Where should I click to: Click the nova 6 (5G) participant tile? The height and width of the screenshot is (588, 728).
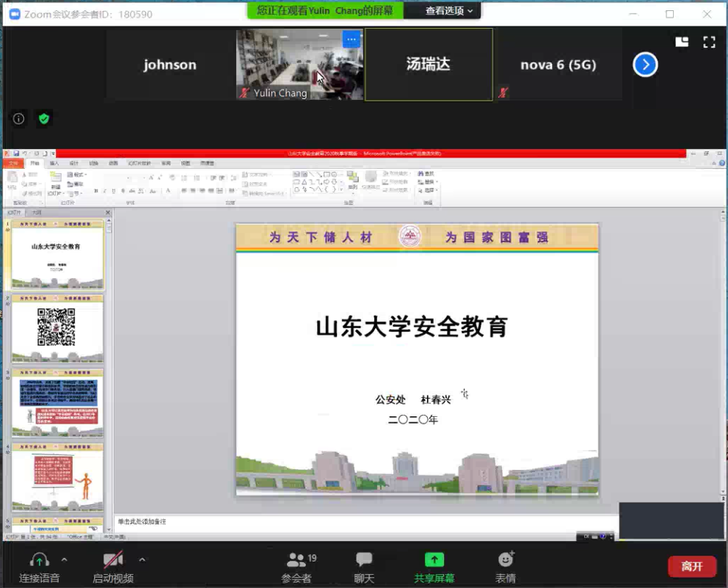(558, 65)
